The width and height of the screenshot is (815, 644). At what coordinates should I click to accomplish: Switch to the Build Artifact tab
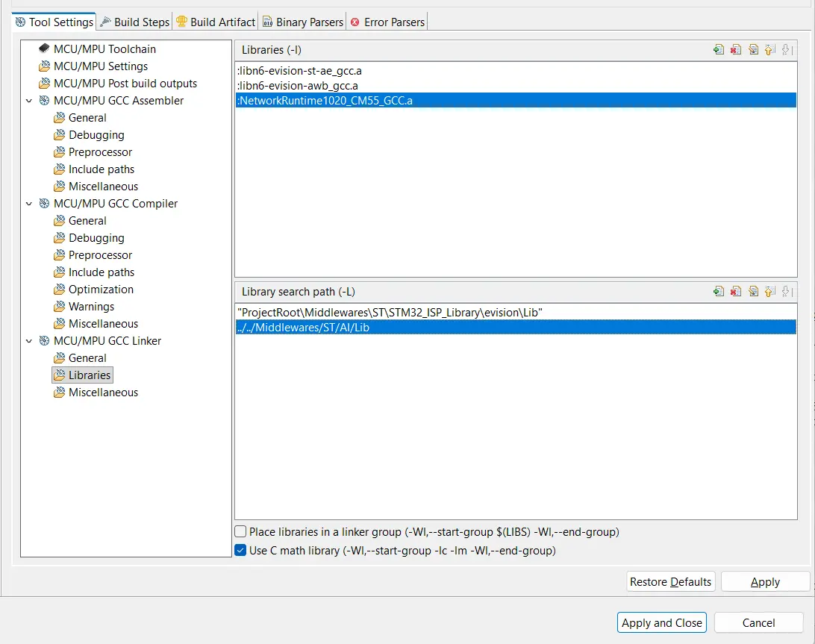click(x=216, y=22)
